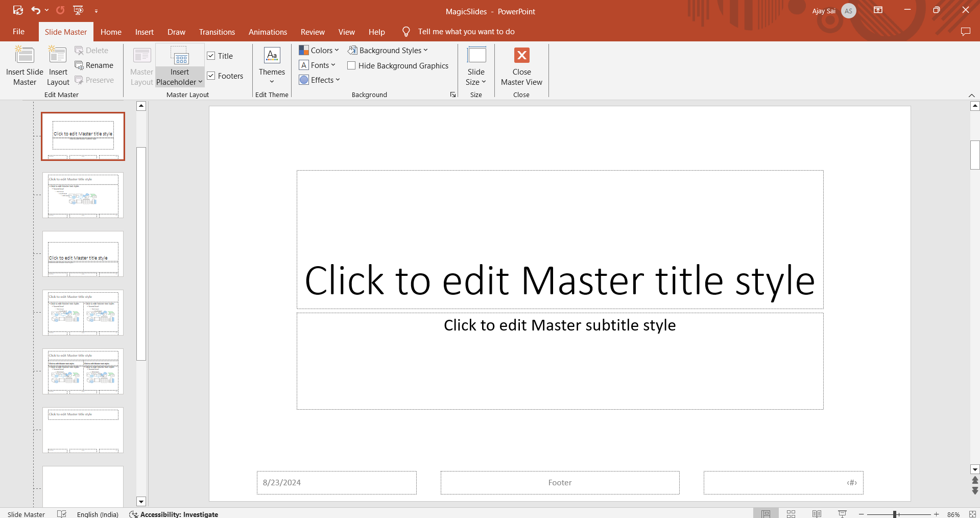This screenshot has width=980, height=518.
Task: Open the File menu
Action: tap(18, 32)
